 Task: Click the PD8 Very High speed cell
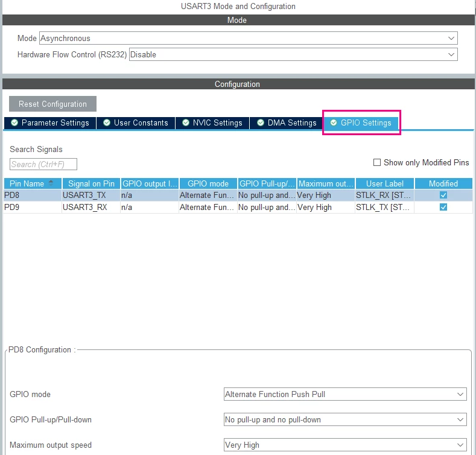click(325, 196)
